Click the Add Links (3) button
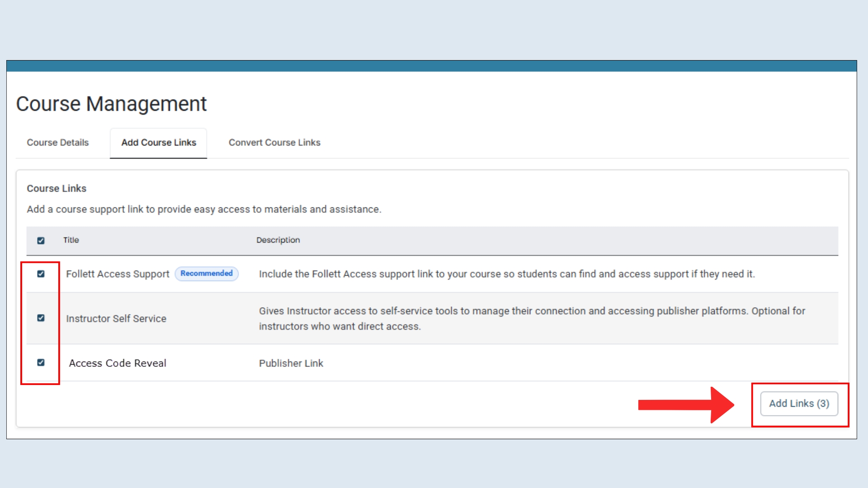 (799, 404)
